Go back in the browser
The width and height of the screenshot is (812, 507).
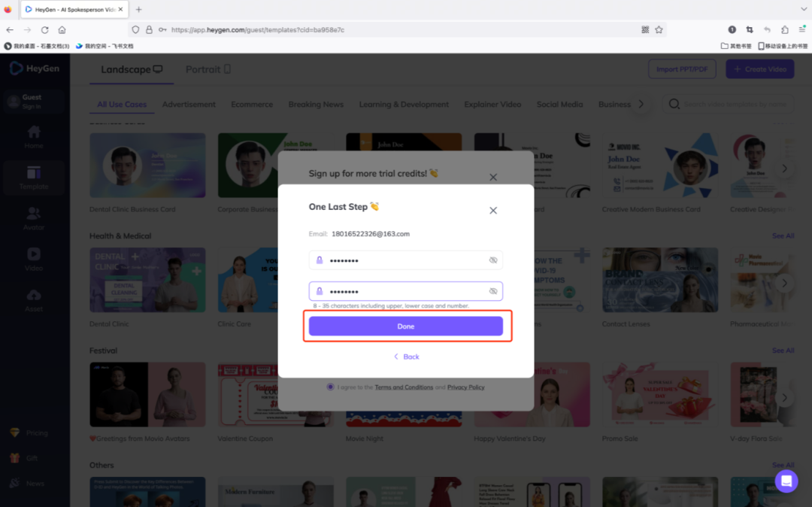coord(10,29)
